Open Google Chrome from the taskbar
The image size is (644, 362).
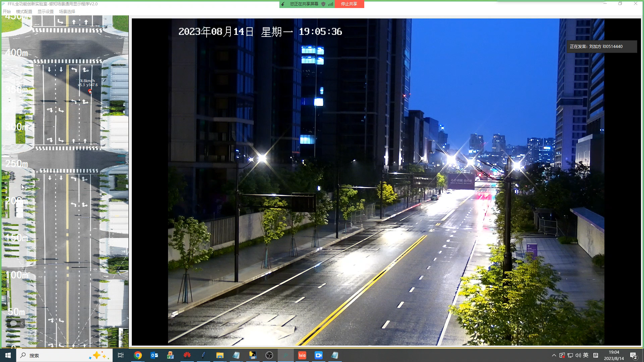138,355
